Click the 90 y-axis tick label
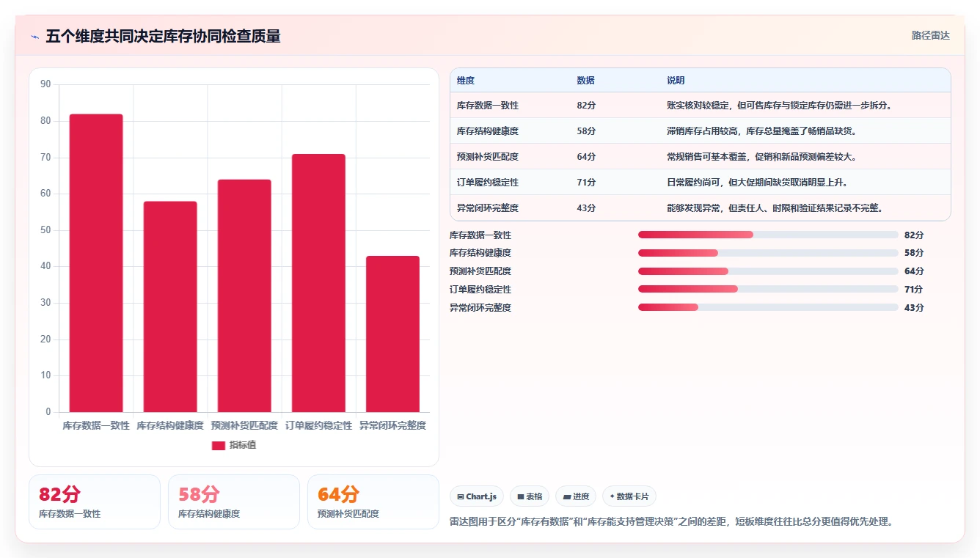980x558 pixels. point(45,84)
